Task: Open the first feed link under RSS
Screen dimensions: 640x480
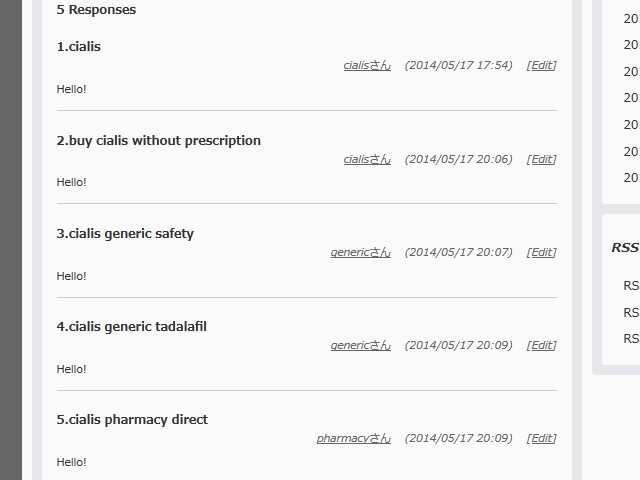Action: pyautogui.click(x=631, y=286)
